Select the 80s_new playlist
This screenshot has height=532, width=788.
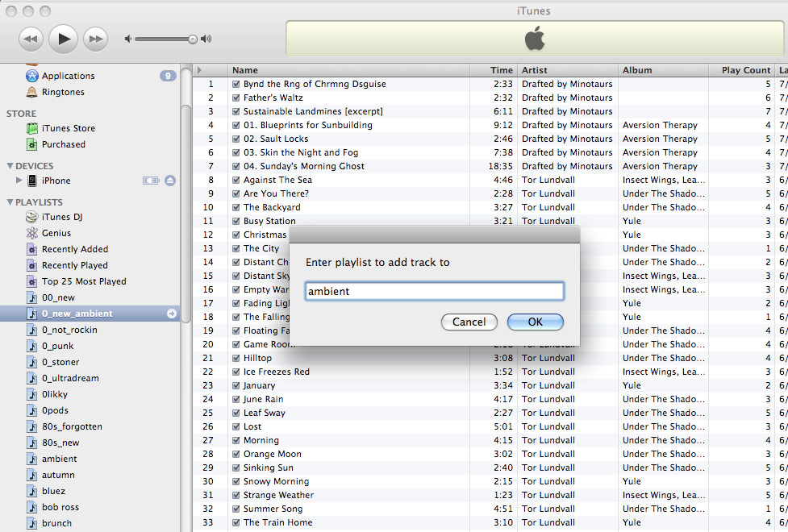[x=60, y=443]
